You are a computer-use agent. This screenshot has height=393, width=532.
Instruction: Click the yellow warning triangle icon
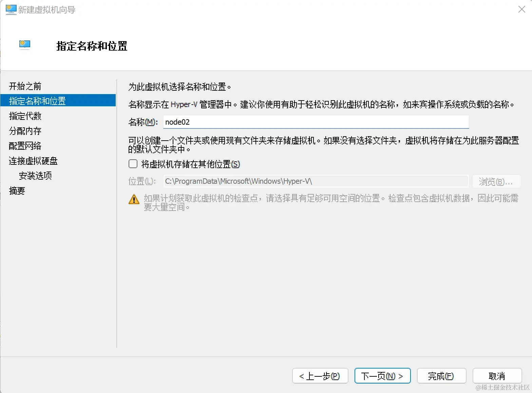134,199
